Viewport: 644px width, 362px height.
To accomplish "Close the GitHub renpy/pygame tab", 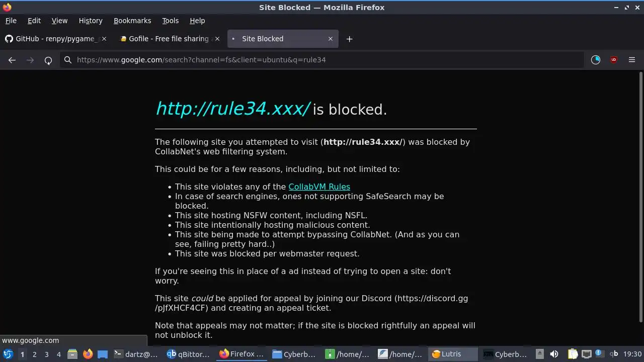I will 104,39.
